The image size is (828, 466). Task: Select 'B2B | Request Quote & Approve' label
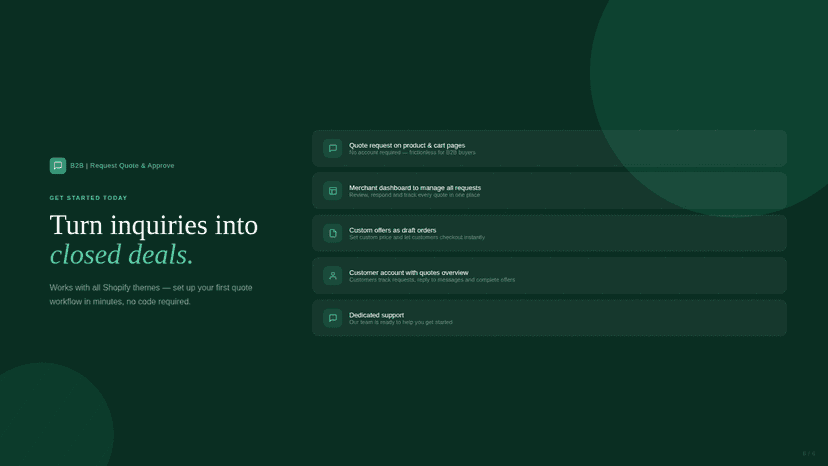[x=122, y=165]
